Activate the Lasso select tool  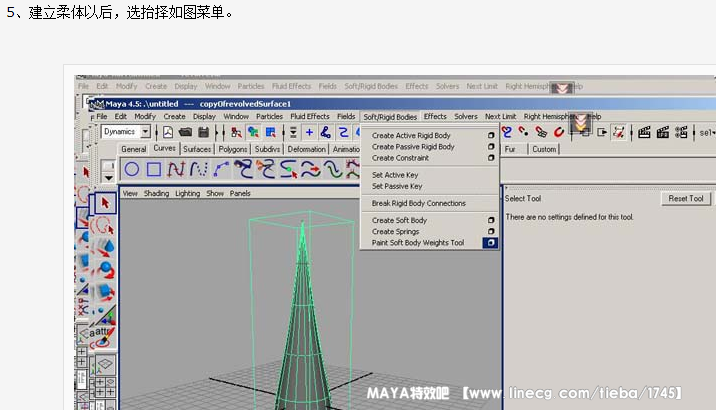[103, 227]
